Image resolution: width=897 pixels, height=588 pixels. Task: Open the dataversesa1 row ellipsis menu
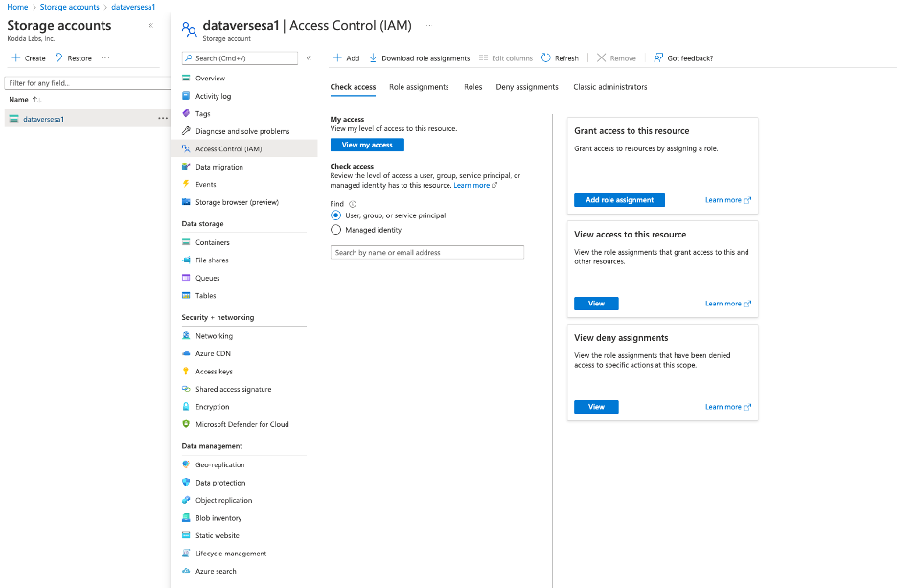point(163,119)
